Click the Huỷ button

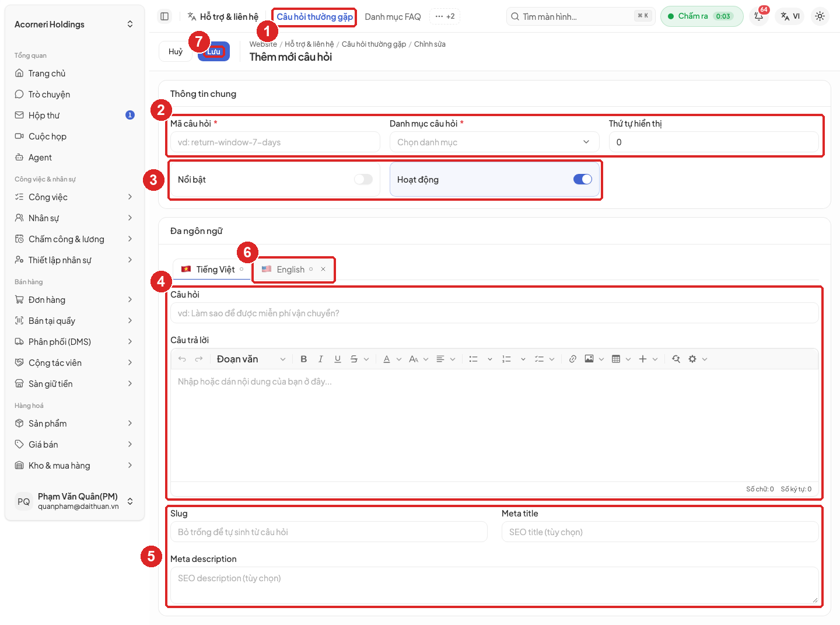click(x=176, y=51)
